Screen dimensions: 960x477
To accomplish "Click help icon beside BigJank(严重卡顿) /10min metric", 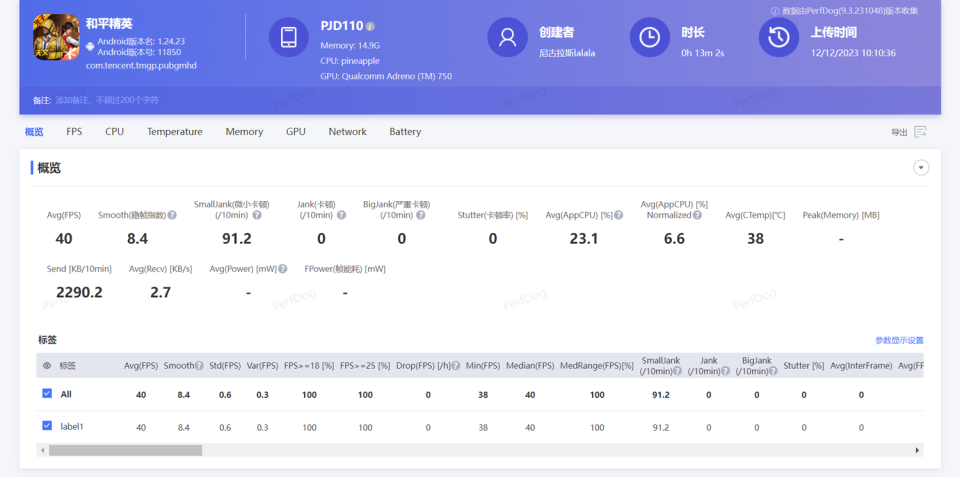I will point(421,216).
